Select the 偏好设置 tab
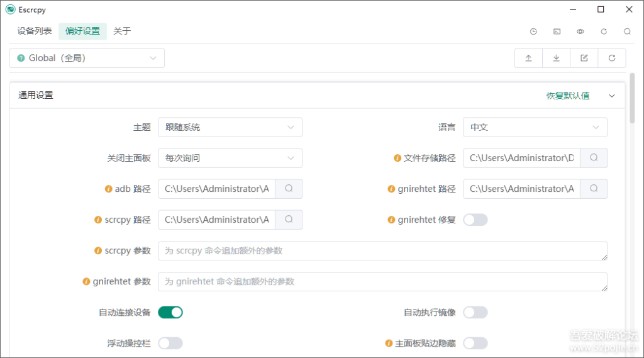This screenshot has width=644, height=358. tap(82, 31)
